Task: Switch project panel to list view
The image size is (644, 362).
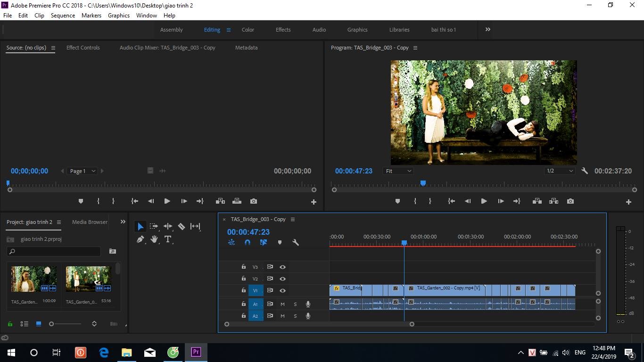Action: coord(25,324)
